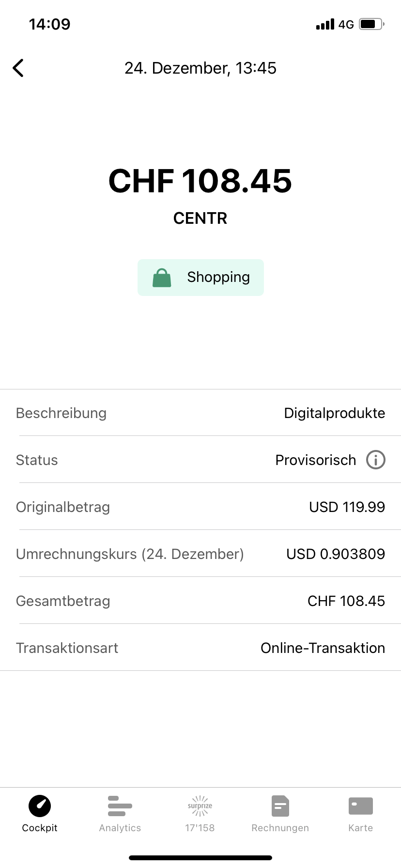Screen dimensions: 401x868
Task: Switch to the Rechnungen tab label
Action: pos(280,828)
